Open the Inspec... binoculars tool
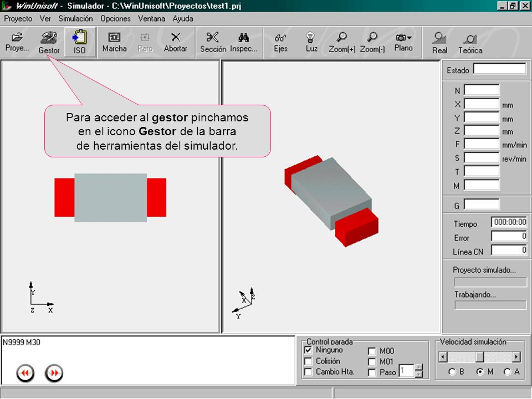This screenshot has height=399, width=532. [x=243, y=42]
